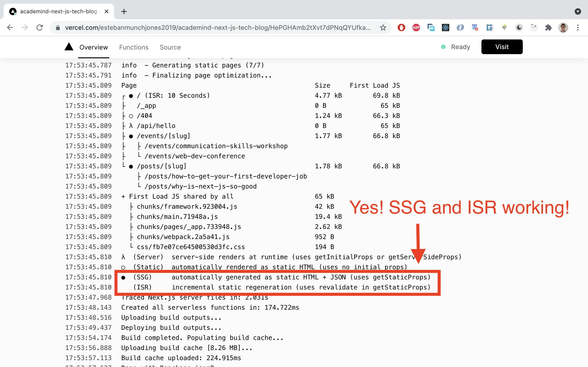Click the browser profile avatar
The height and width of the screenshot is (367, 588).
(x=563, y=28)
